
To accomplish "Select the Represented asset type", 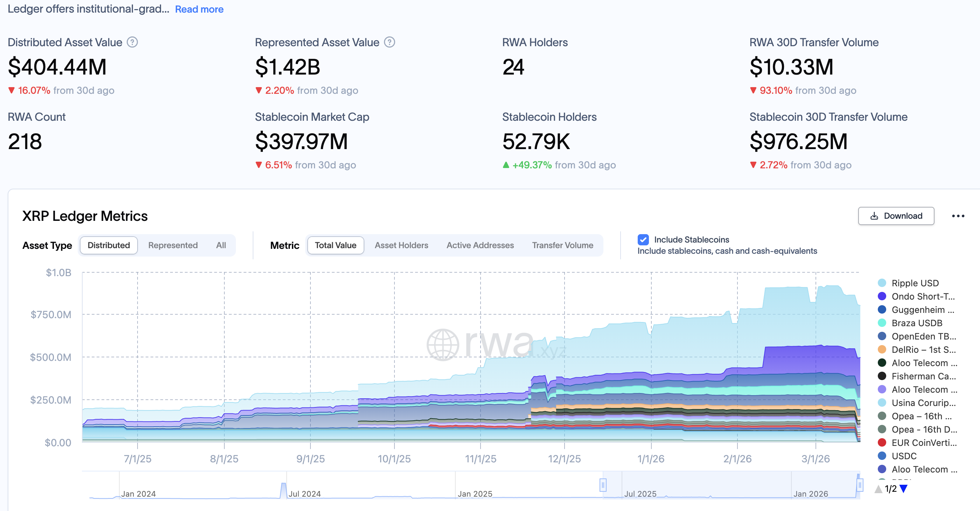I will pyautogui.click(x=173, y=245).
